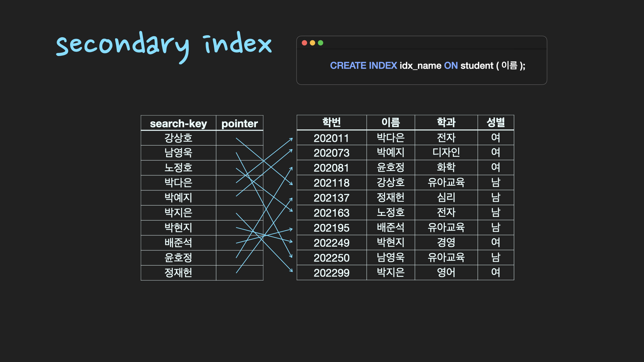
Task: Click the 디자인 department cell
Action: (446, 153)
